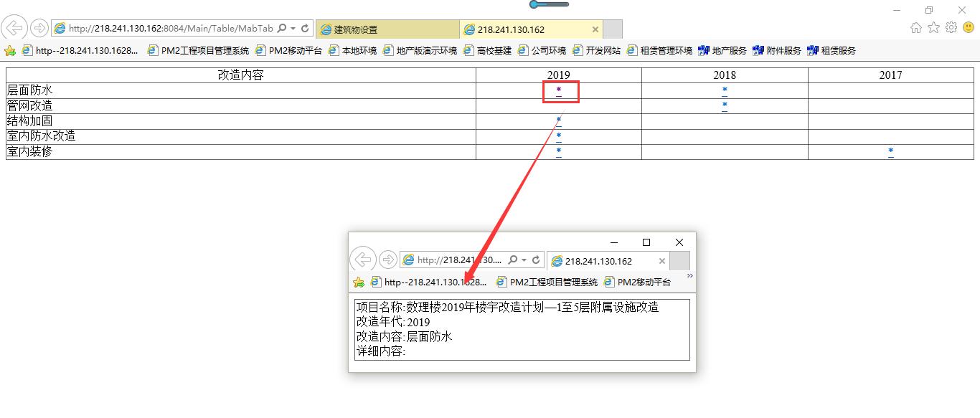Switch to the 建筑物设置 tab
The height and width of the screenshot is (418, 980).
pyautogui.click(x=387, y=29)
